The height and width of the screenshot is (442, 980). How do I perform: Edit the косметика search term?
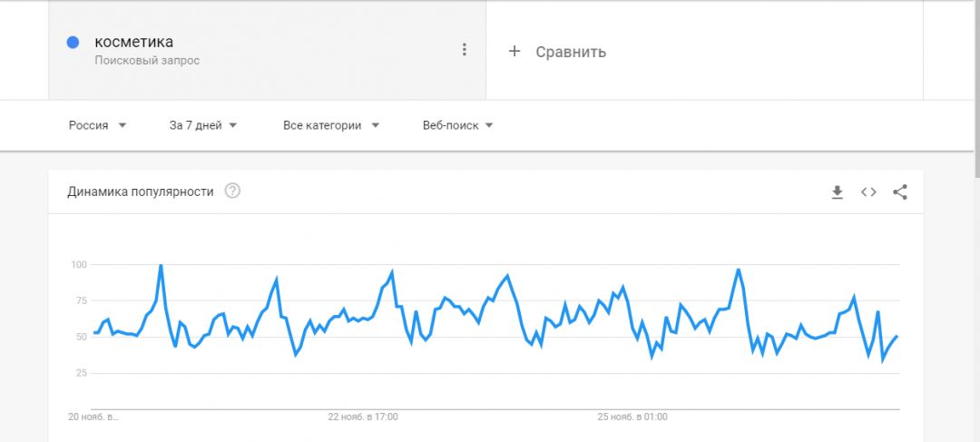134,42
